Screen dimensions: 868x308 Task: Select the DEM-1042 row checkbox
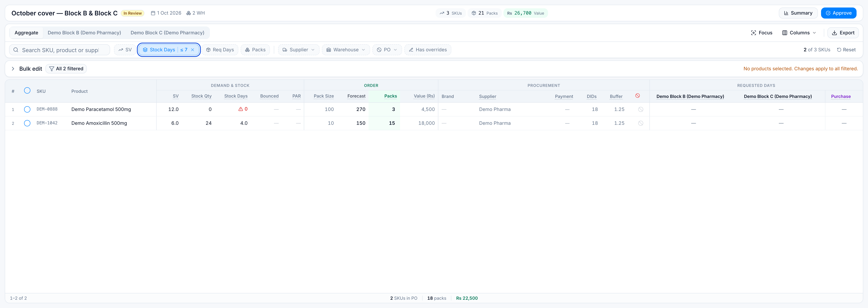click(x=27, y=123)
